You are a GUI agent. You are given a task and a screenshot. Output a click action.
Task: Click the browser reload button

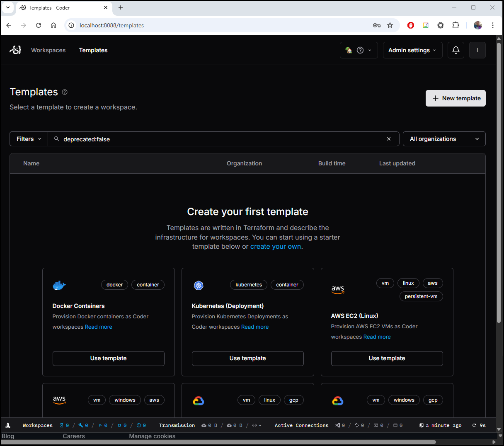tap(39, 25)
